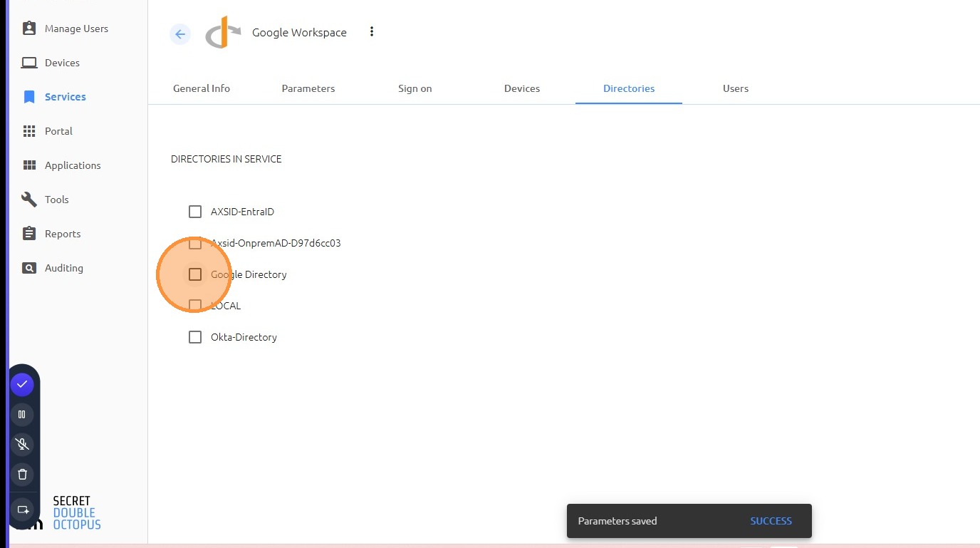
Task: Pause the recording with the pause button
Action: pos(22,414)
